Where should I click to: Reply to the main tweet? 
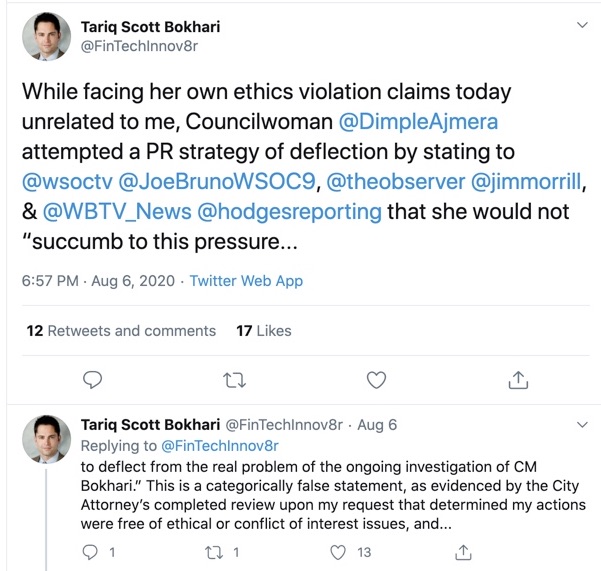point(93,380)
